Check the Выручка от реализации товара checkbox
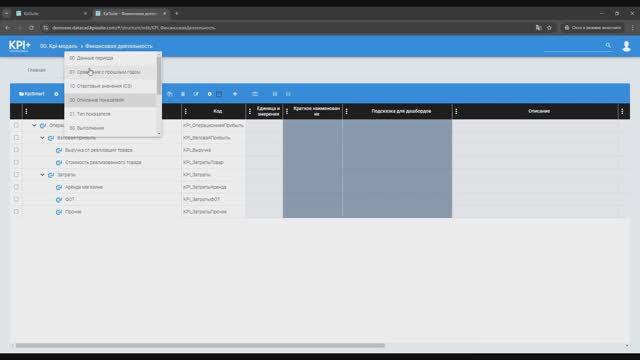The width and height of the screenshot is (640, 360). pyautogui.click(x=16, y=150)
